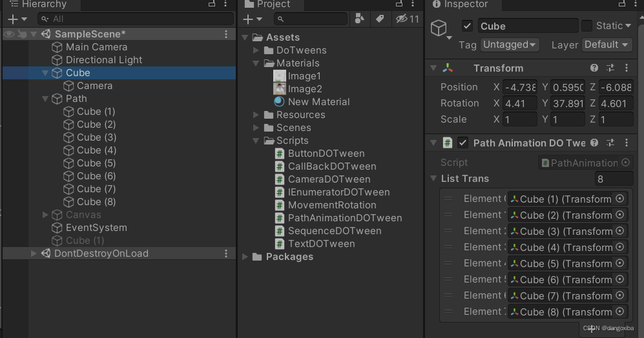Expand the Resources folder
This screenshot has height=338, width=644.
[256, 115]
